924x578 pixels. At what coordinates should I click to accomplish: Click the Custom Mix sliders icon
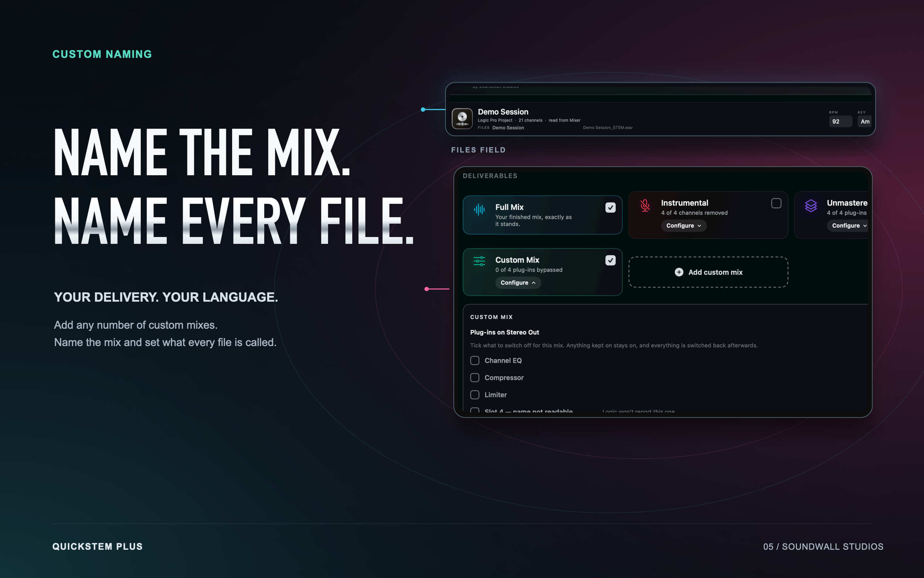[479, 261]
